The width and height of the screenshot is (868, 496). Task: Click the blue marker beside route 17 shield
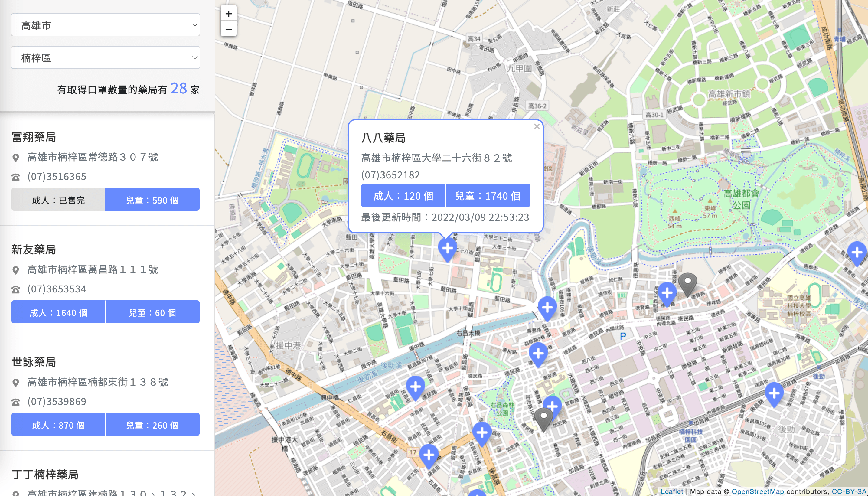coord(429,456)
